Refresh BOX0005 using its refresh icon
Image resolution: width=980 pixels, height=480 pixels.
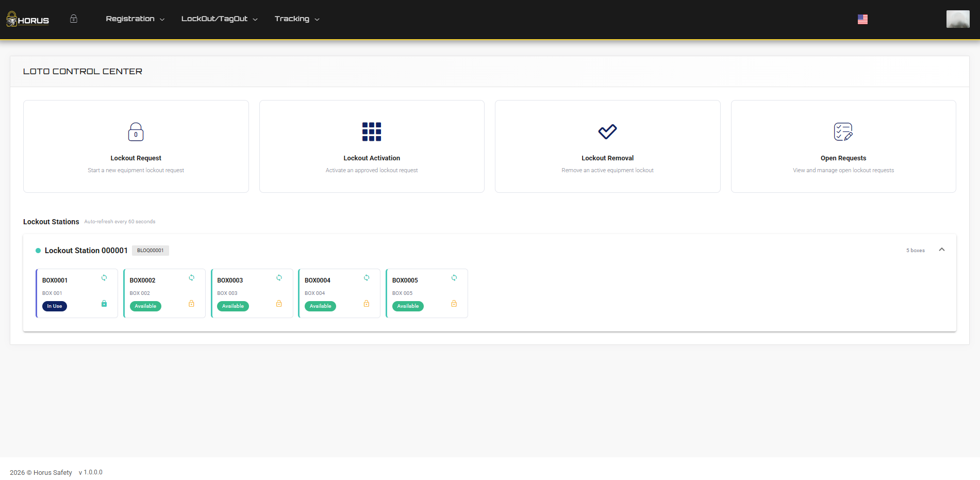454,277
